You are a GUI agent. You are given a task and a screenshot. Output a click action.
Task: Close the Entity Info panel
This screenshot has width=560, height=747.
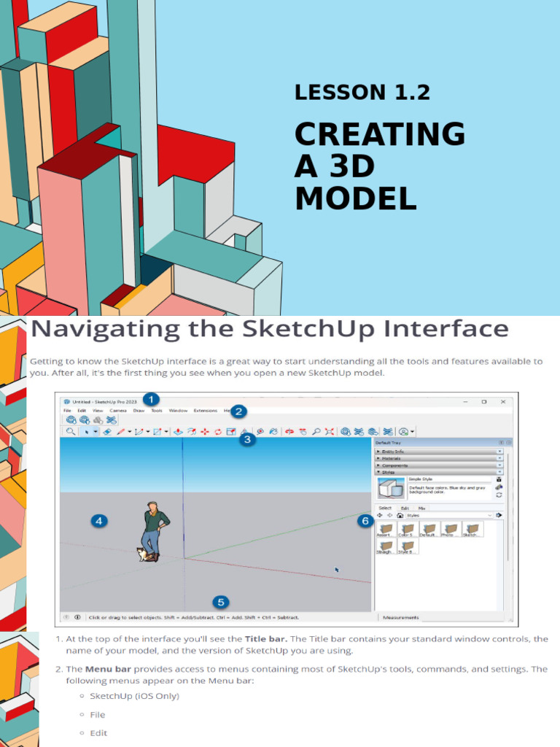[x=499, y=451]
